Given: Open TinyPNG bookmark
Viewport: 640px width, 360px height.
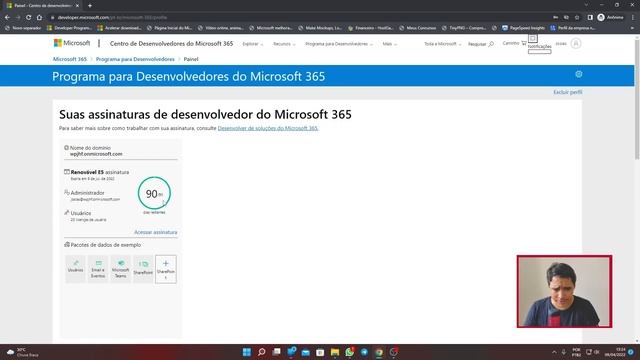Looking at the screenshot, I should pyautogui.click(x=464, y=28).
